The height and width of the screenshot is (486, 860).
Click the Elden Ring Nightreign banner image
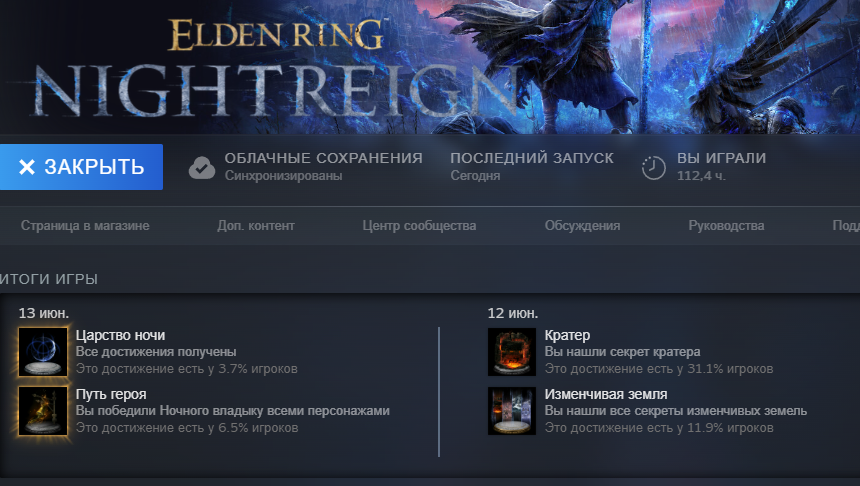click(x=430, y=67)
